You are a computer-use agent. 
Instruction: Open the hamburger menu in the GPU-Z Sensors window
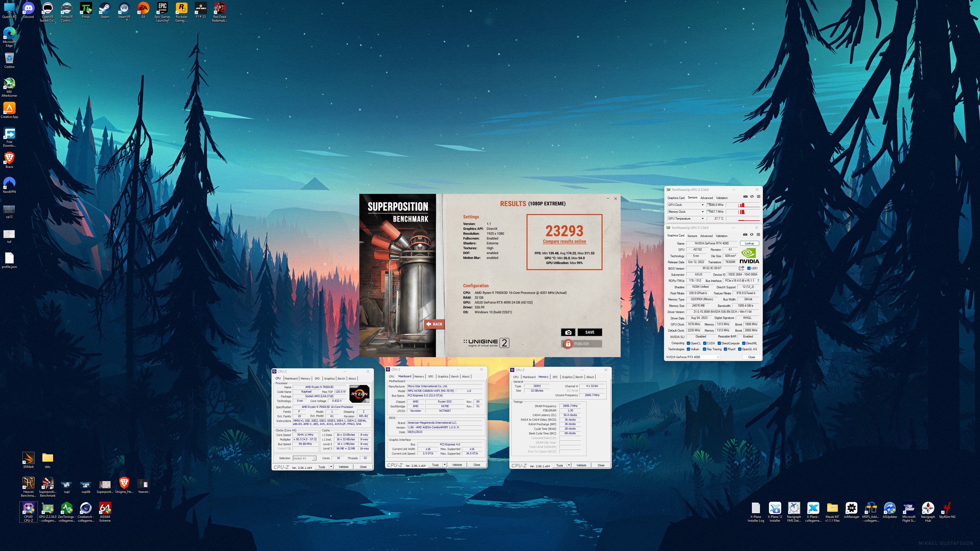coord(758,197)
